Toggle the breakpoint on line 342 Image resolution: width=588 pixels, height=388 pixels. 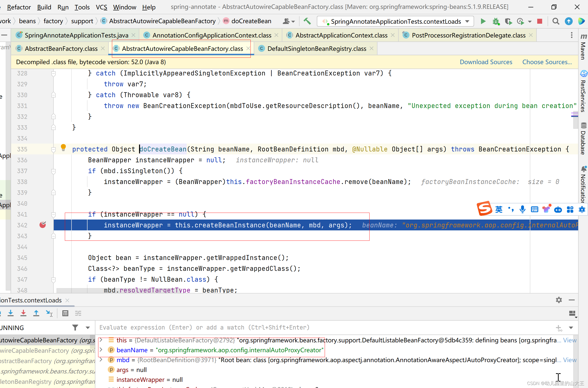click(43, 225)
